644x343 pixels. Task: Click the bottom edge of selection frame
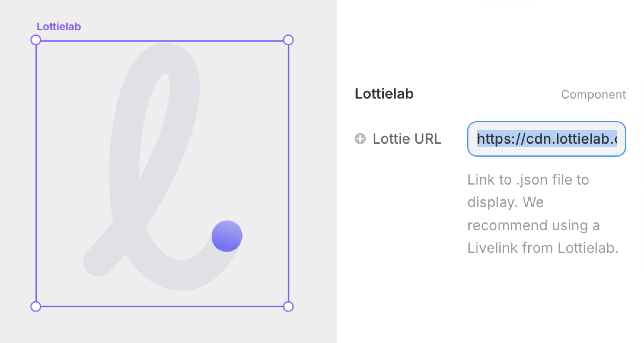(162, 307)
